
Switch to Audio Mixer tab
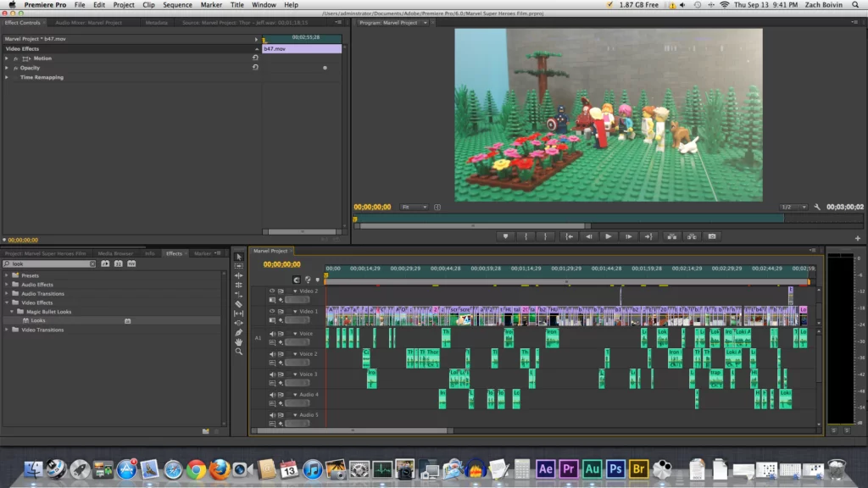pyautogui.click(x=88, y=23)
